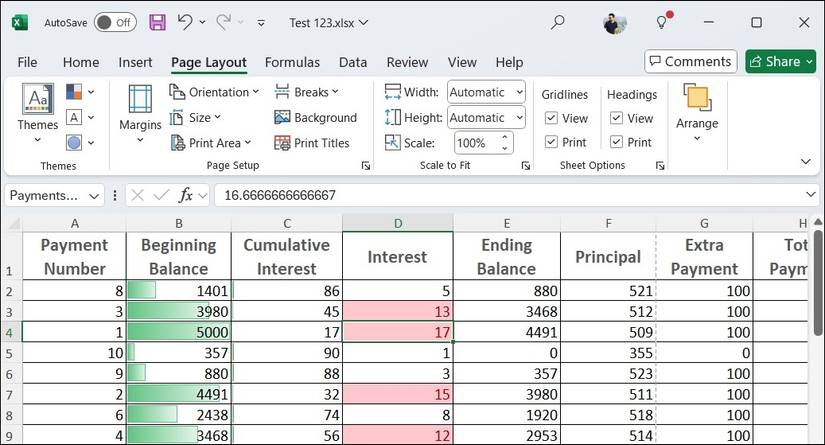825x445 pixels.
Task: Open the Width Automatic dropdown
Action: [519, 92]
